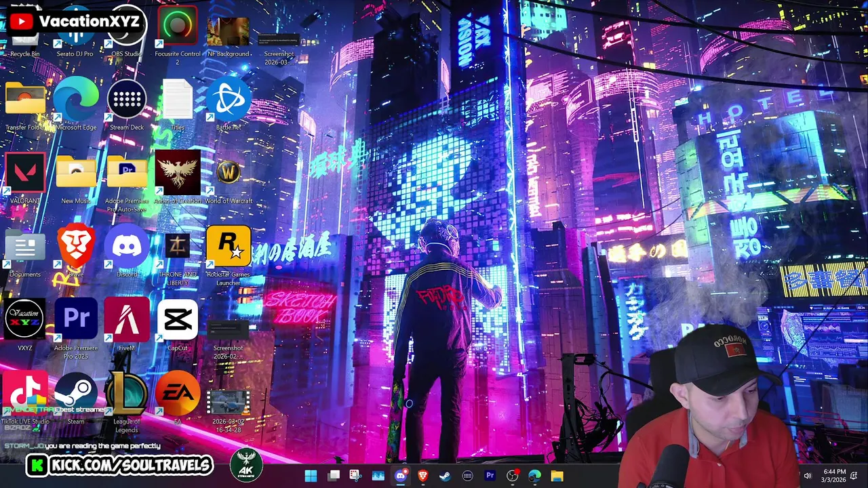The height and width of the screenshot is (488, 868).
Task: Open Discord from the desktop shortcut
Action: [127, 251]
